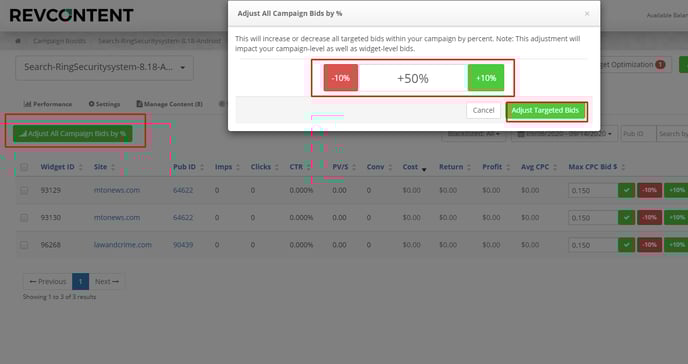The width and height of the screenshot is (688, 364).
Task: Click the Revcontent logo
Action: coord(72,15)
